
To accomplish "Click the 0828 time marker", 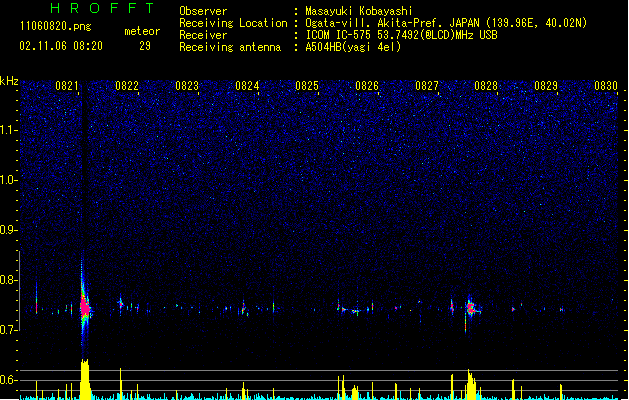I will (486, 86).
